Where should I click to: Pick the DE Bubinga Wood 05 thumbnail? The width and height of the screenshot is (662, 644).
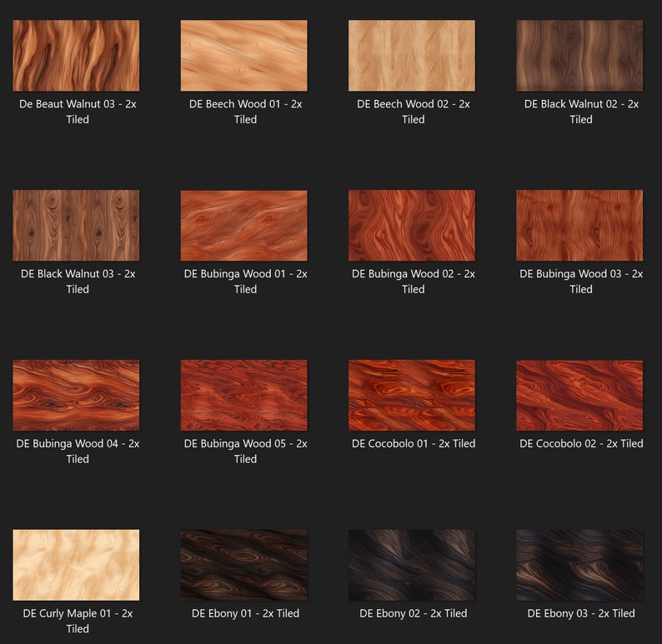(244, 395)
